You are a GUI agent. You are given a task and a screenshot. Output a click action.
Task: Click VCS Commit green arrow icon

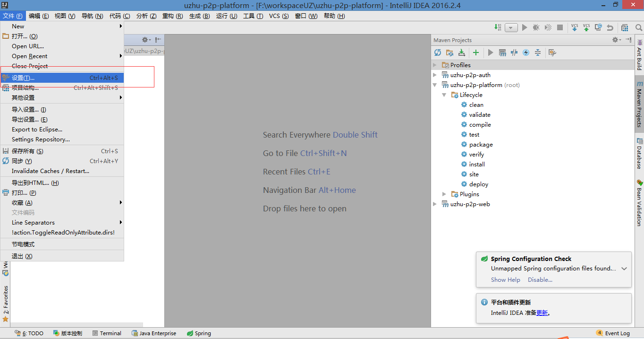pos(586,27)
